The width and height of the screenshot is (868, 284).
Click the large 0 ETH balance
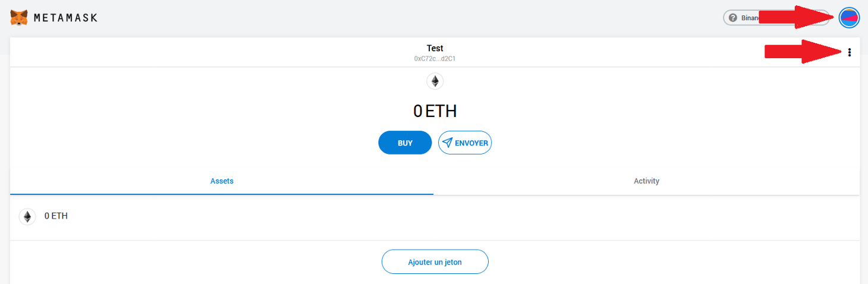pos(435,111)
